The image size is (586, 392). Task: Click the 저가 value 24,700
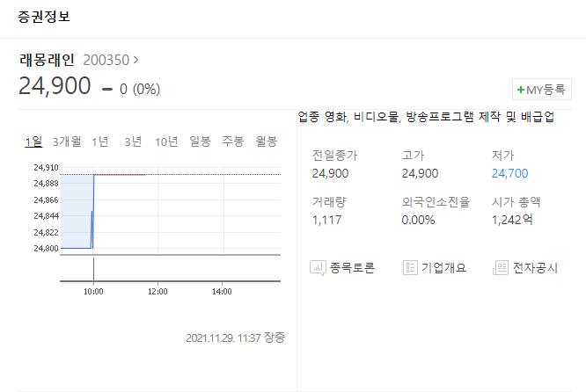click(509, 173)
